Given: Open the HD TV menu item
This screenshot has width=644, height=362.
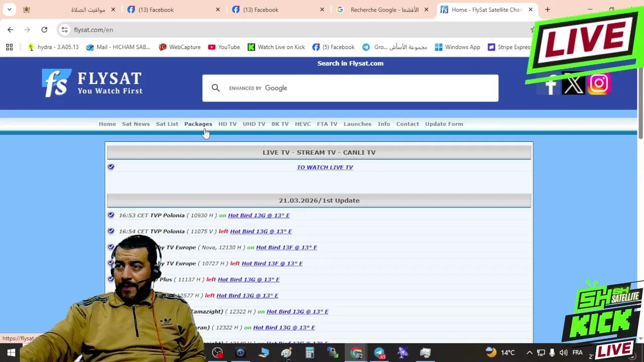Looking at the screenshot, I should pyautogui.click(x=227, y=124).
